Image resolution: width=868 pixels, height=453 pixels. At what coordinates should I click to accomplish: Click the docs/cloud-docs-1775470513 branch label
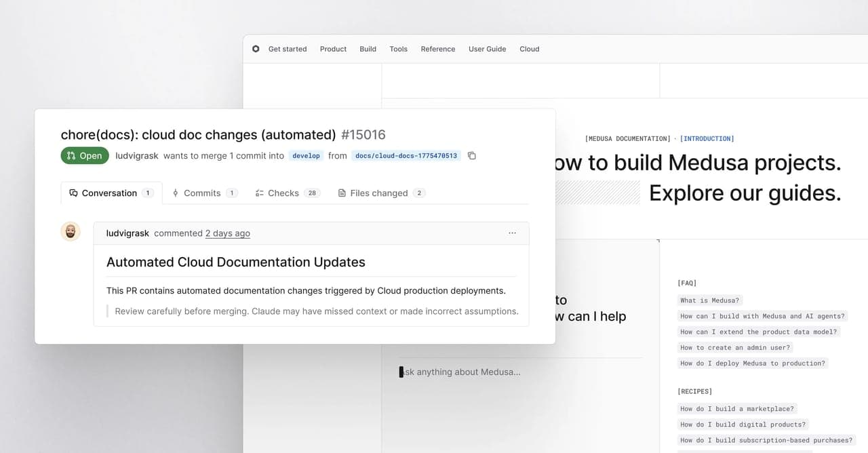(406, 155)
